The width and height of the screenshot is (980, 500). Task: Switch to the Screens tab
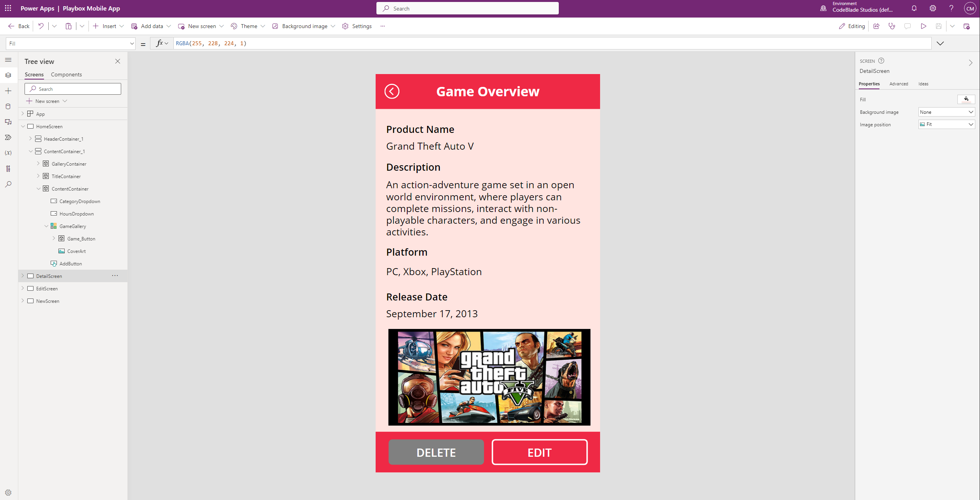tap(34, 74)
